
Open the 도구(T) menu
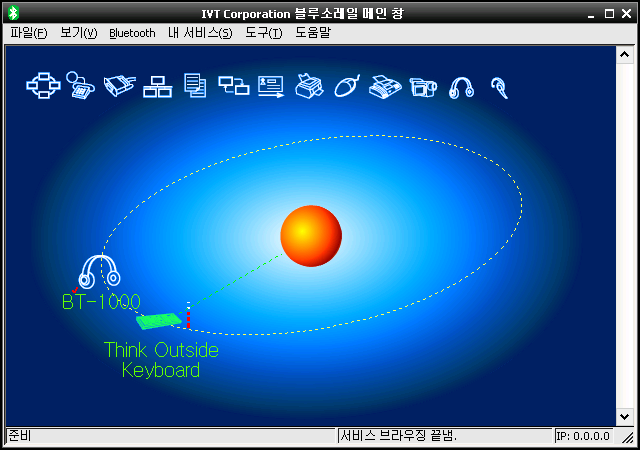tap(264, 33)
